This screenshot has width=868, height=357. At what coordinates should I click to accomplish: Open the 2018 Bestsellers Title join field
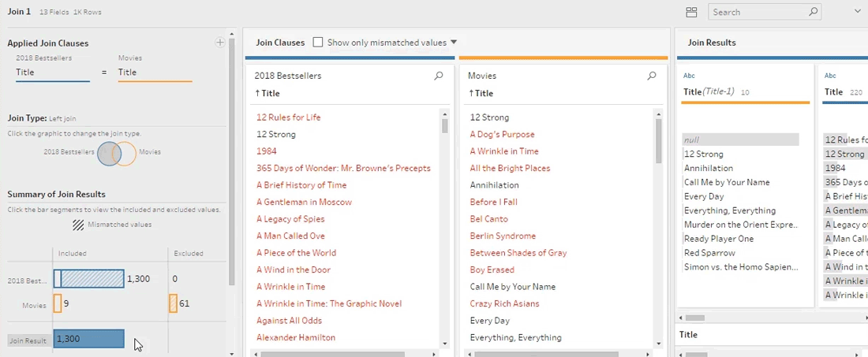(x=52, y=73)
